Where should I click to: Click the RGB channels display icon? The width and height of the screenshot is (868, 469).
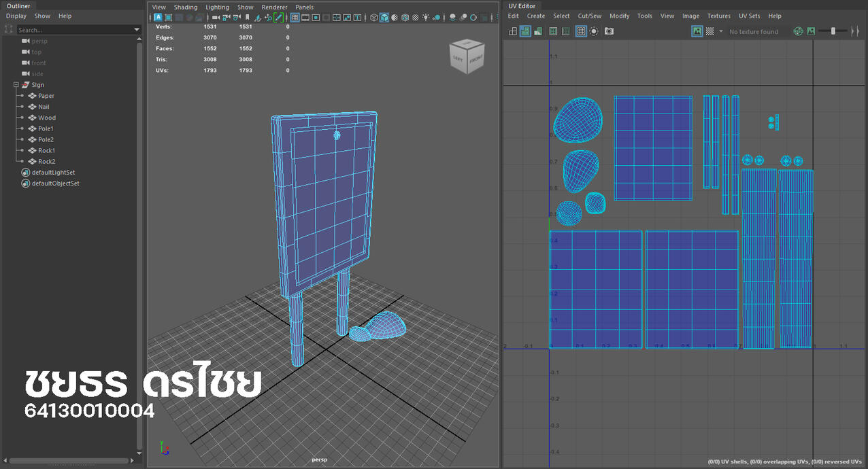(799, 31)
